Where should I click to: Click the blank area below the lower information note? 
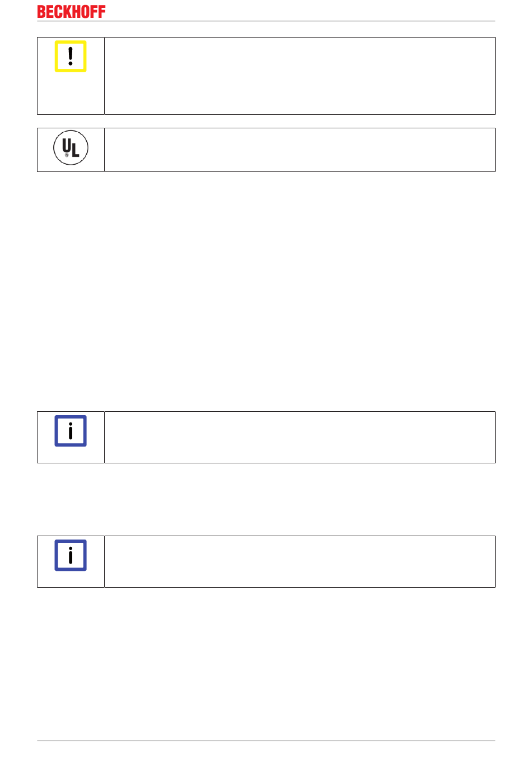coord(266,661)
